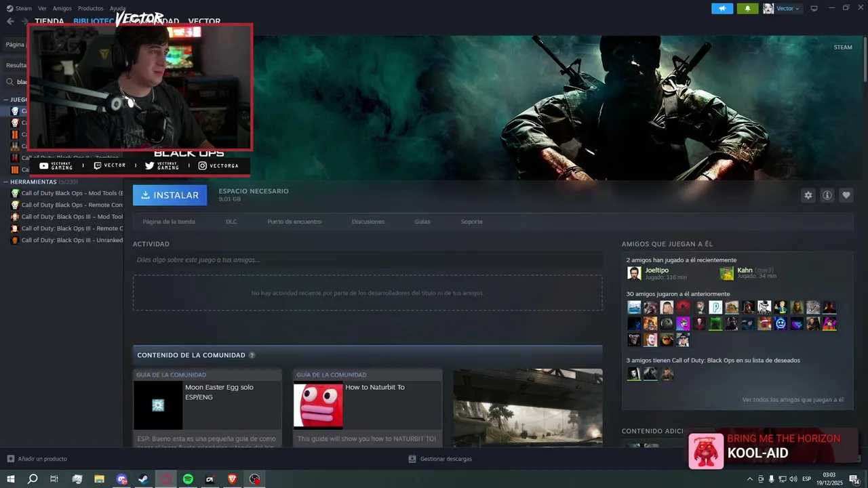
Task: Click the ESP language indicator in tray
Action: tap(806, 479)
